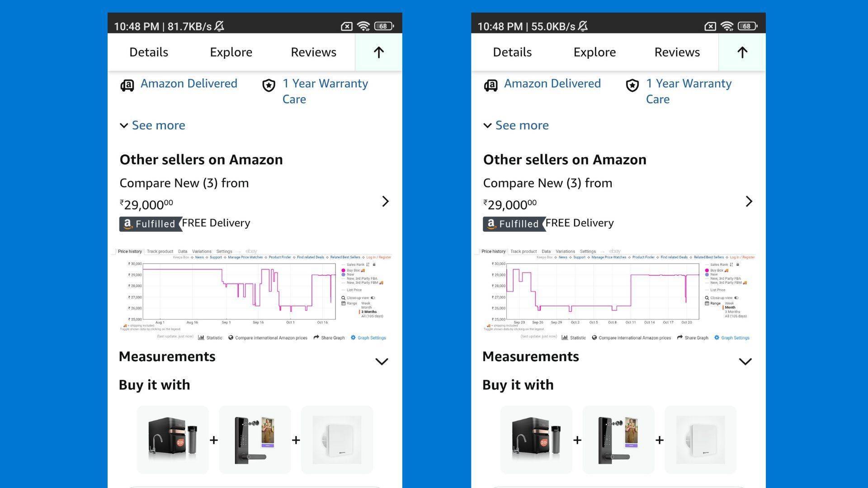
Task: Tap the scroll-to-top arrow in left screenshot
Action: (378, 52)
